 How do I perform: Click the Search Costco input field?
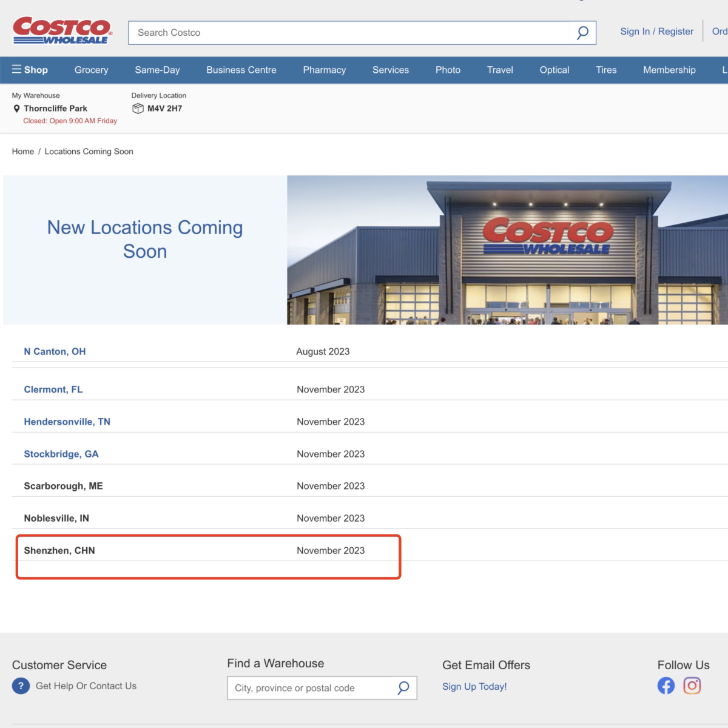point(352,33)
